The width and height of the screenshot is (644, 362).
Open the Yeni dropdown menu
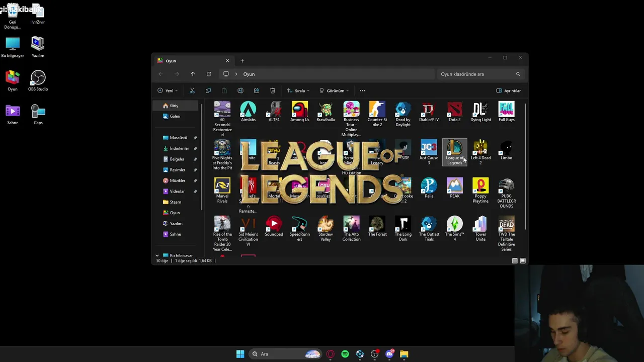[x=168, y=90]
